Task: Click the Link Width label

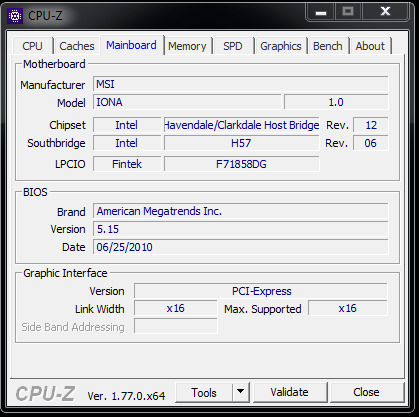Action: 100,309
